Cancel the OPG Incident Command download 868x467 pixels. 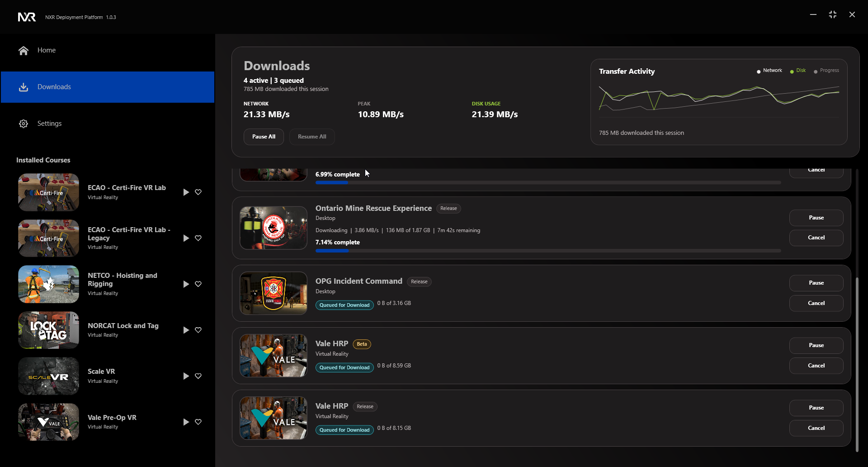pyautogui.click(x=816, y=303)
